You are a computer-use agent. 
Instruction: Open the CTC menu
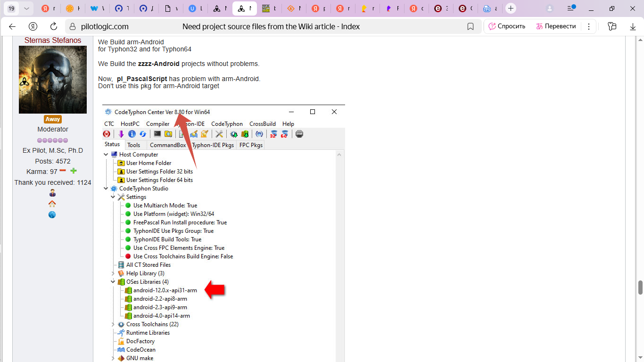(x=109, y=124)
